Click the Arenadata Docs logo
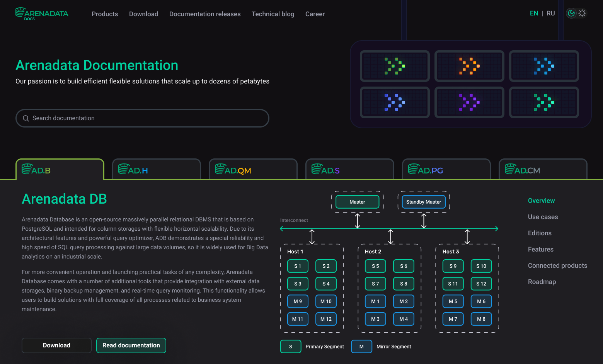The width and height of the screenshot is (603, 364). [42, 14]
